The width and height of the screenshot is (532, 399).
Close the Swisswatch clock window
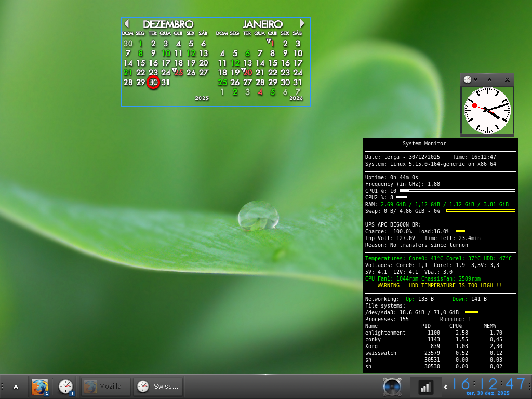(507, 79)
